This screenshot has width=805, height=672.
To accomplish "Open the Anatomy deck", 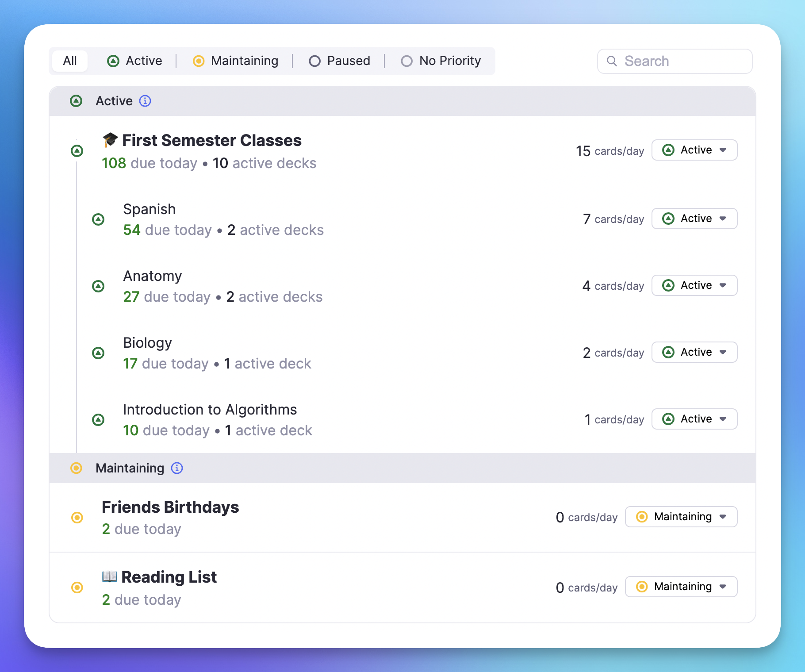I will point(152,276).
